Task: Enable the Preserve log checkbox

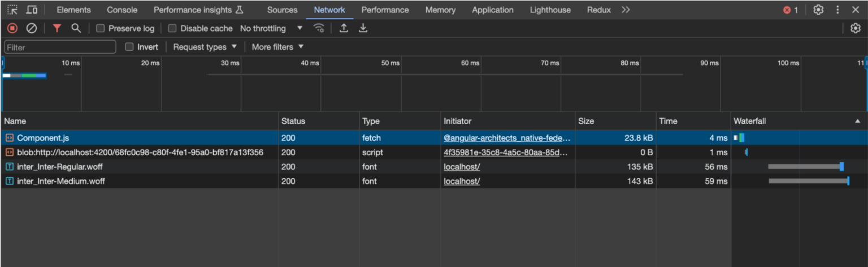Action: click(x=101, y=28)
